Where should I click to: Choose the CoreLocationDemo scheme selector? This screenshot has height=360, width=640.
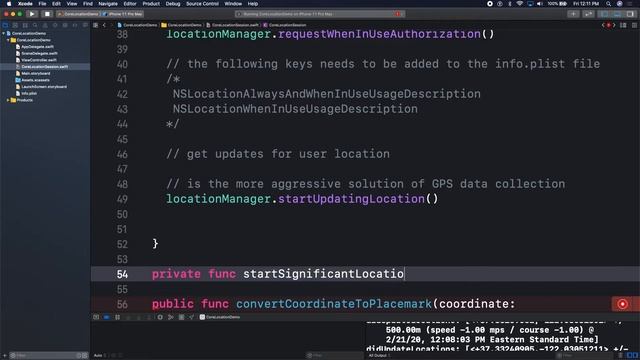[78, 14]
